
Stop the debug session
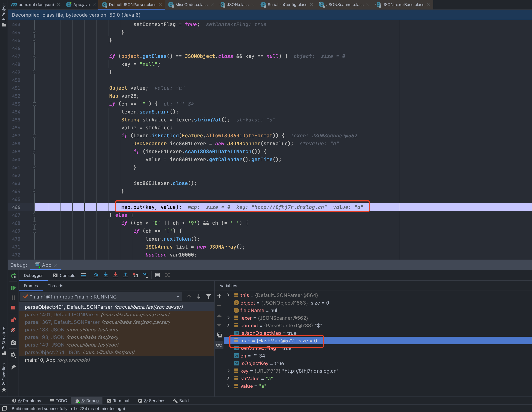pos(13,308)
